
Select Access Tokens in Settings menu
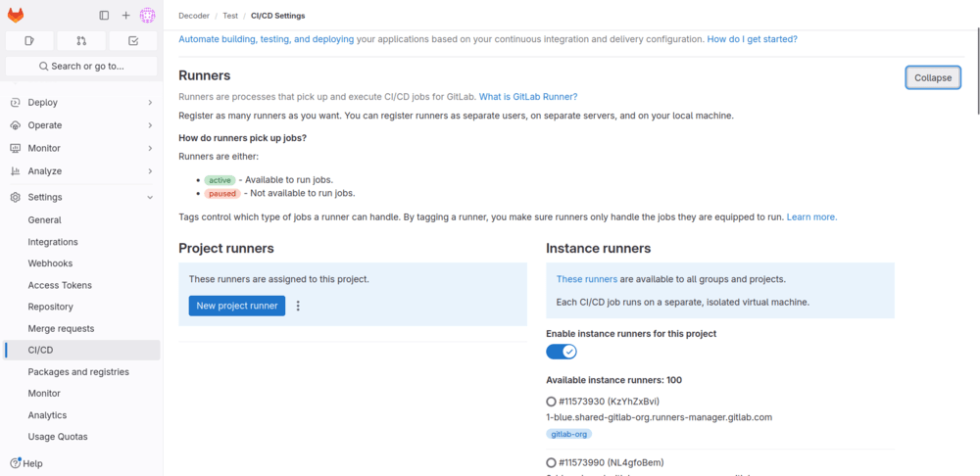pyautogui.click(x=60, y=285)
